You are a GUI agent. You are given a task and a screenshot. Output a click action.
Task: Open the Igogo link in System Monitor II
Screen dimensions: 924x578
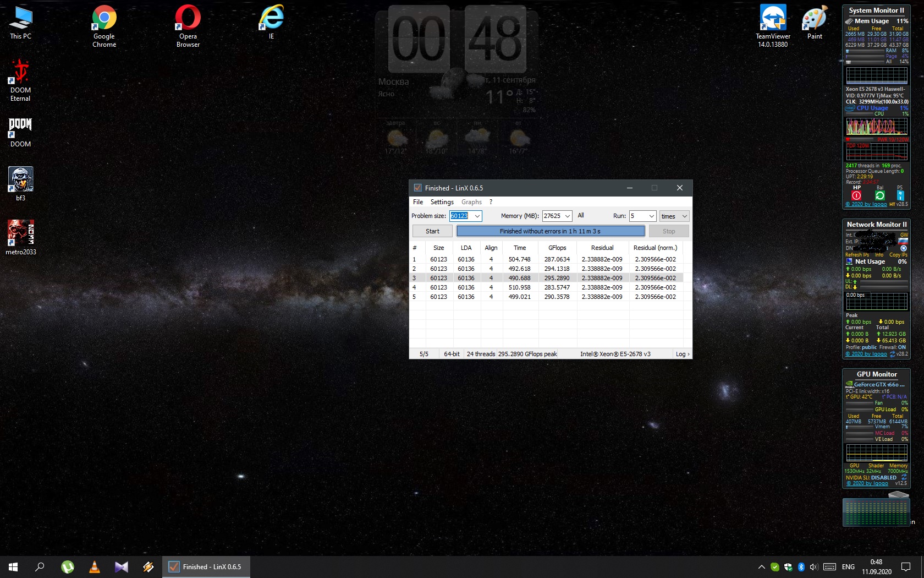point(866,204)
